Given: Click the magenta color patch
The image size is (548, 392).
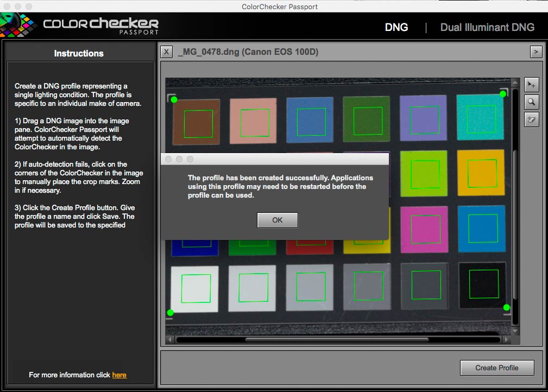Looking at the screenshot, I should (x=424, y=230).
